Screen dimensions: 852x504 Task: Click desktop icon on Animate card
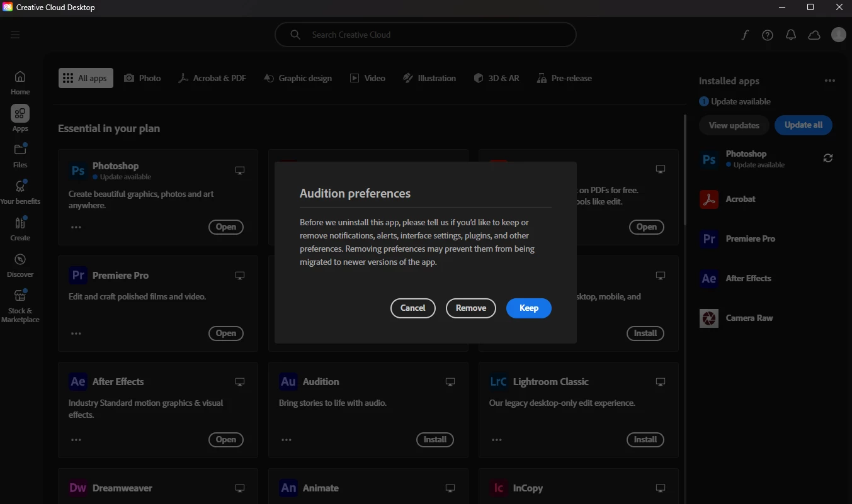click(450, 488)
